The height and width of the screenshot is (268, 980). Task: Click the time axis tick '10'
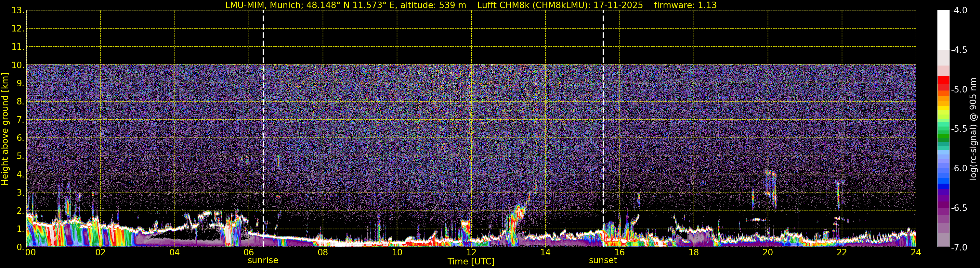pos(397,252)
